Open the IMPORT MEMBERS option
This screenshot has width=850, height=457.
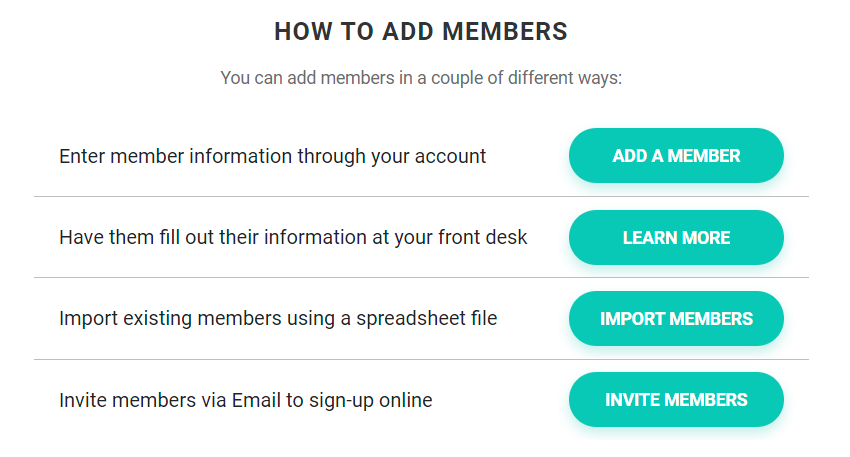[x=676, y=319]
